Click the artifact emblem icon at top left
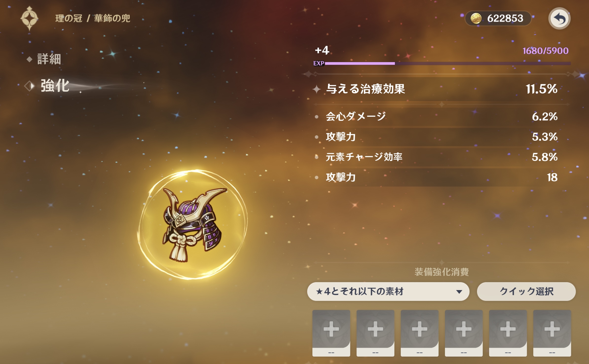The height and width of the screenshot is (364, 589). click(x=29, y=18)
